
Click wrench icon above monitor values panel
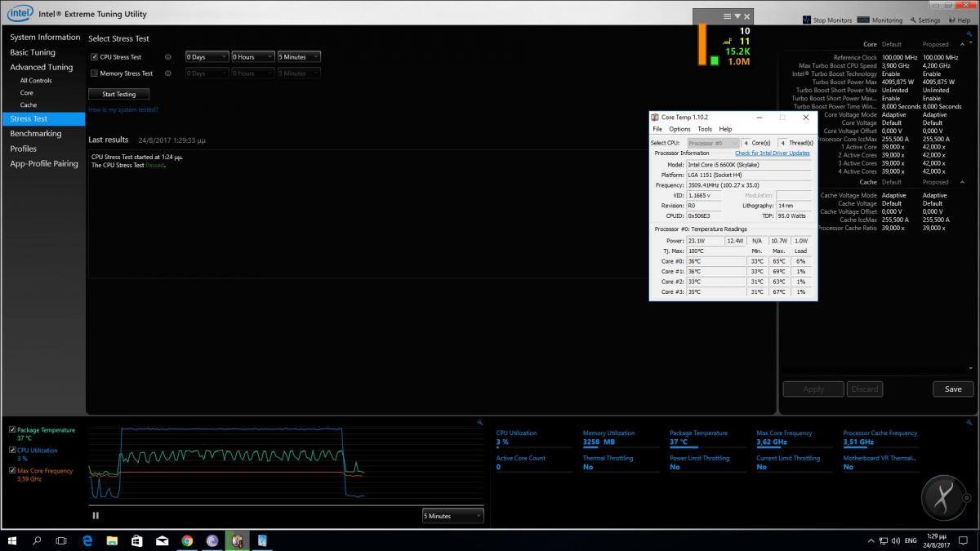968,422
